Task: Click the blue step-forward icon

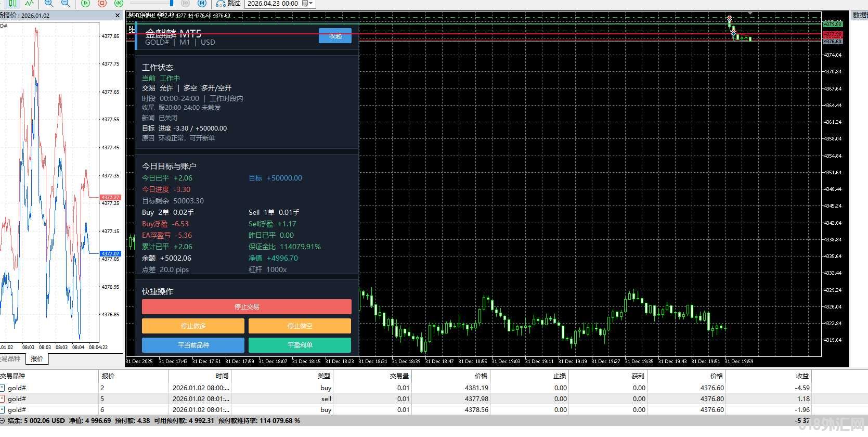Action: pos(202,3)
